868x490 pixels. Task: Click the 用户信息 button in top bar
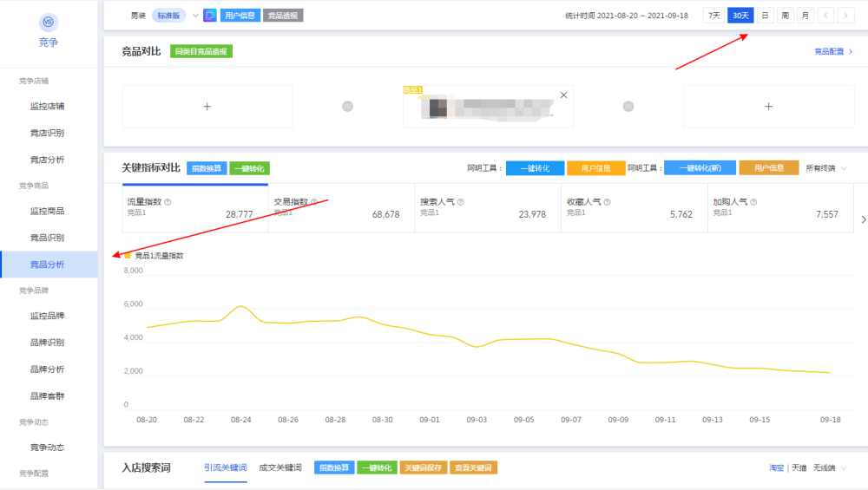(240, 16)
